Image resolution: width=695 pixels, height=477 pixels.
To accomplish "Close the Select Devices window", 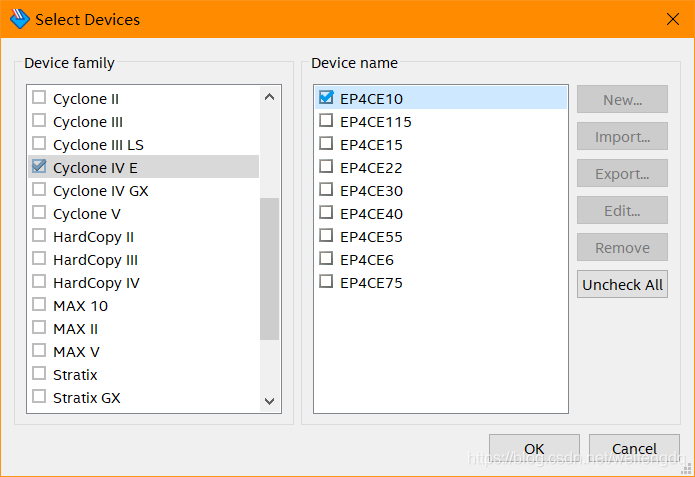I will point(672,19).
